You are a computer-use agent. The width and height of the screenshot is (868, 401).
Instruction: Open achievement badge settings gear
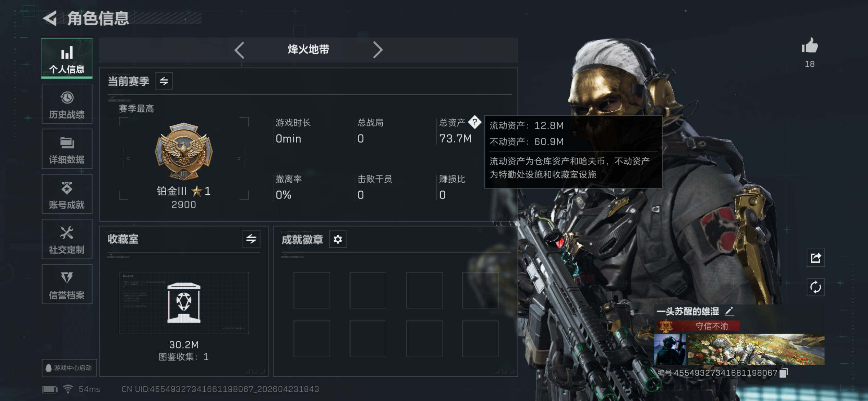tap(338, 239)
